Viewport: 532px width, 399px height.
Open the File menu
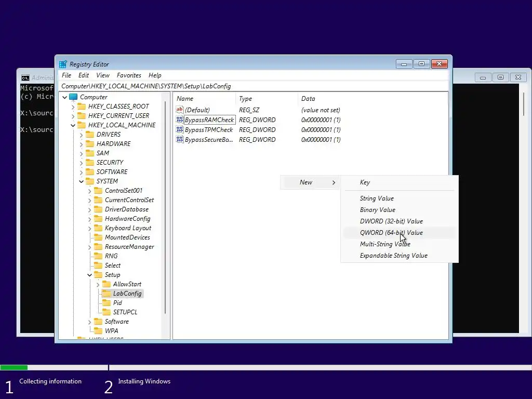(66, 75)
